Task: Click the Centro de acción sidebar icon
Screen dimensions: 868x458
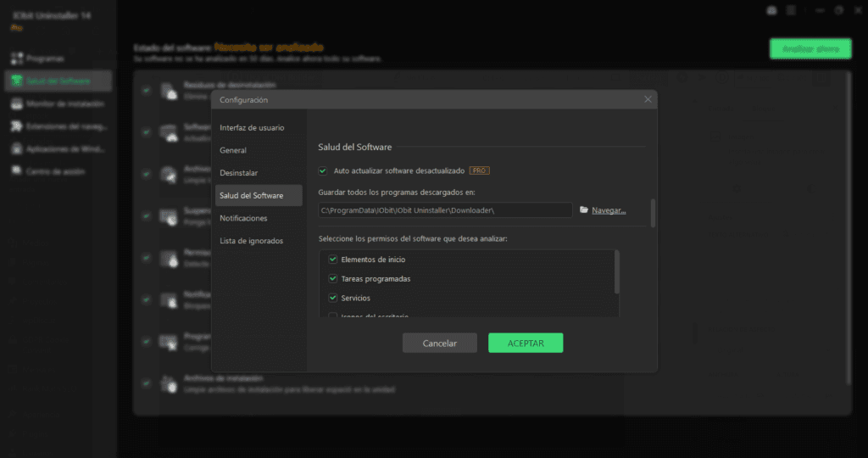Action: click(x=17, y=171)
